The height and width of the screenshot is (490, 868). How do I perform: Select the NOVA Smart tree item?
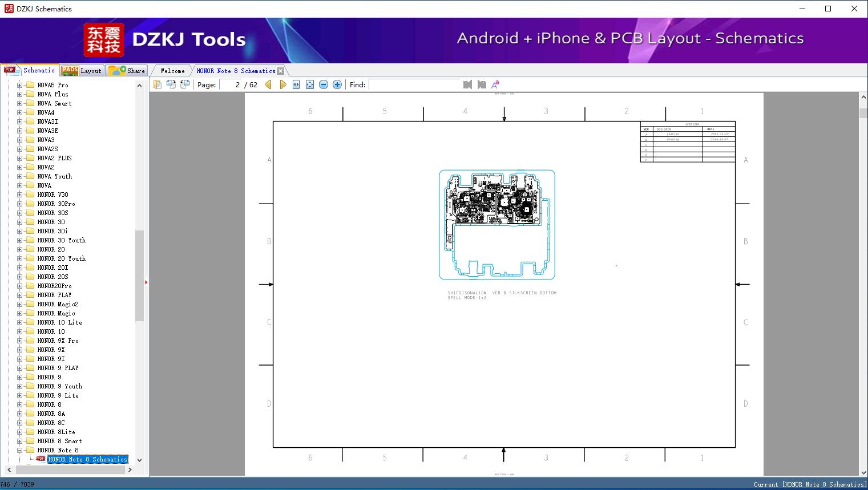tap(54, 103)
